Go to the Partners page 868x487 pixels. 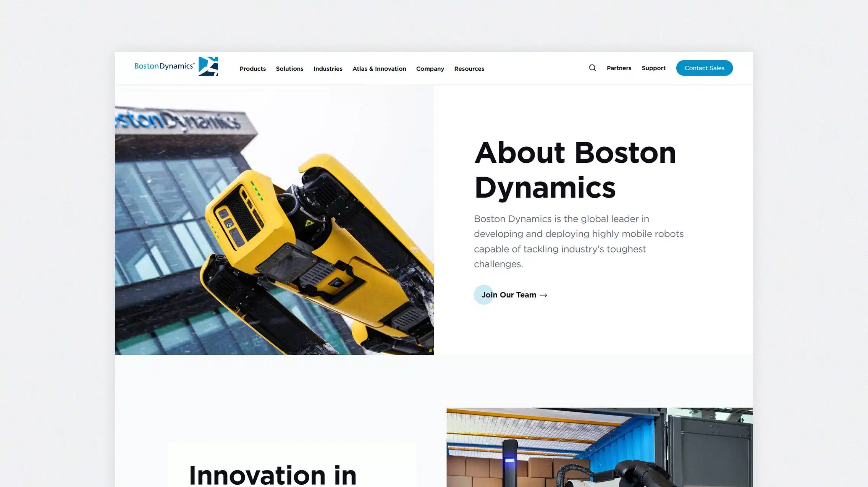click(619, 68)
